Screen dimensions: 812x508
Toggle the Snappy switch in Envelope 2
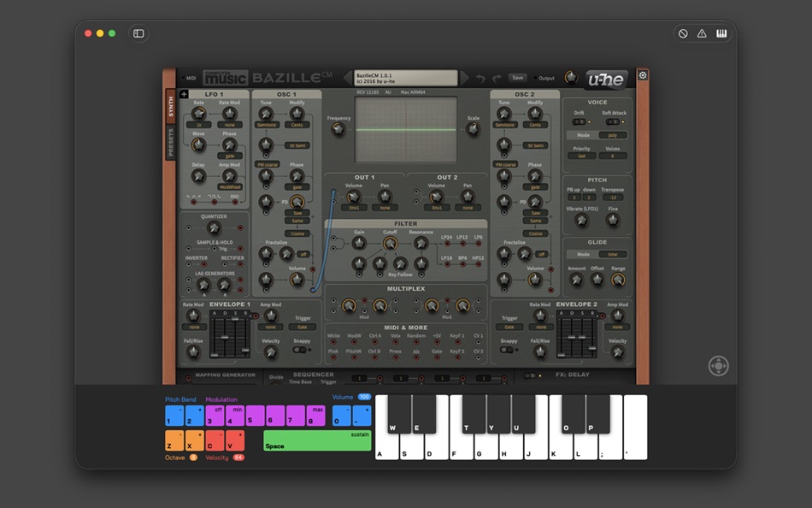[x=507, y=351]
